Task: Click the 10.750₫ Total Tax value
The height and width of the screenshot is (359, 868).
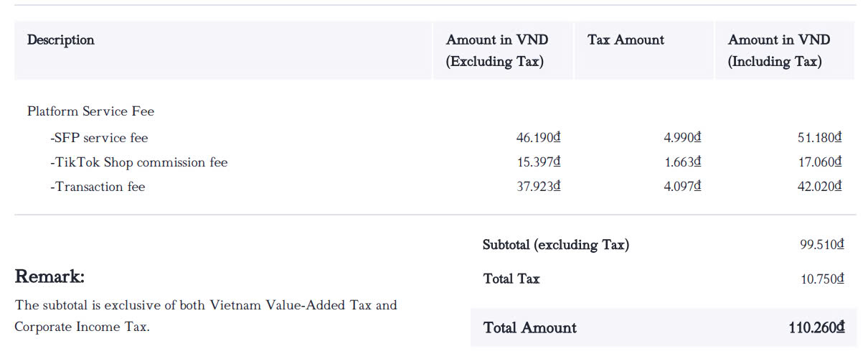Action: 822,279
